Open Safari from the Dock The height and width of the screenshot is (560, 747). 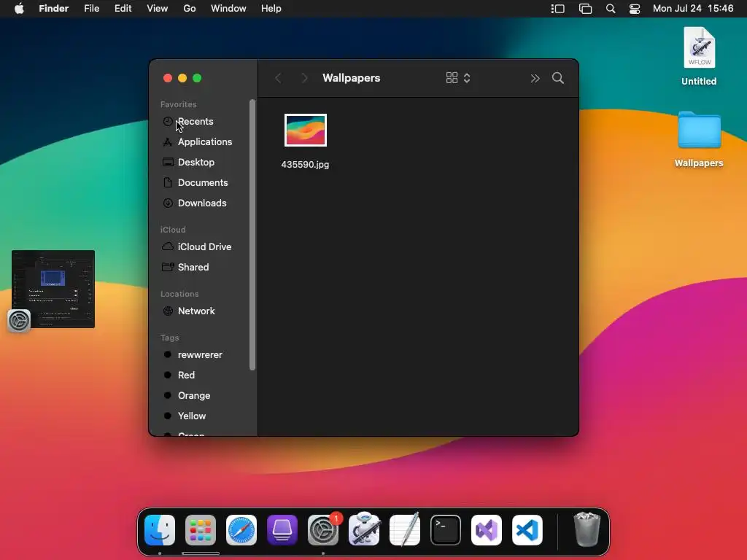tap(241, 530)
